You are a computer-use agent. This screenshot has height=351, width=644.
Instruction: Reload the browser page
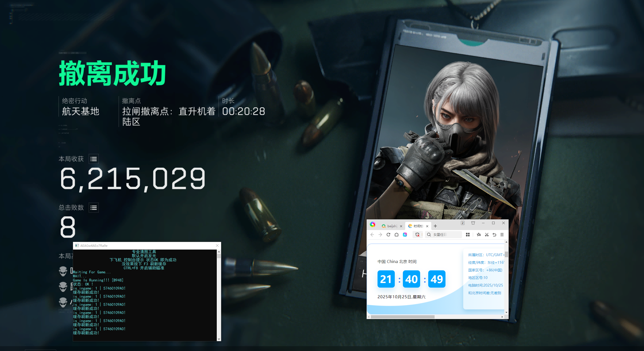(x=388, y=235)
